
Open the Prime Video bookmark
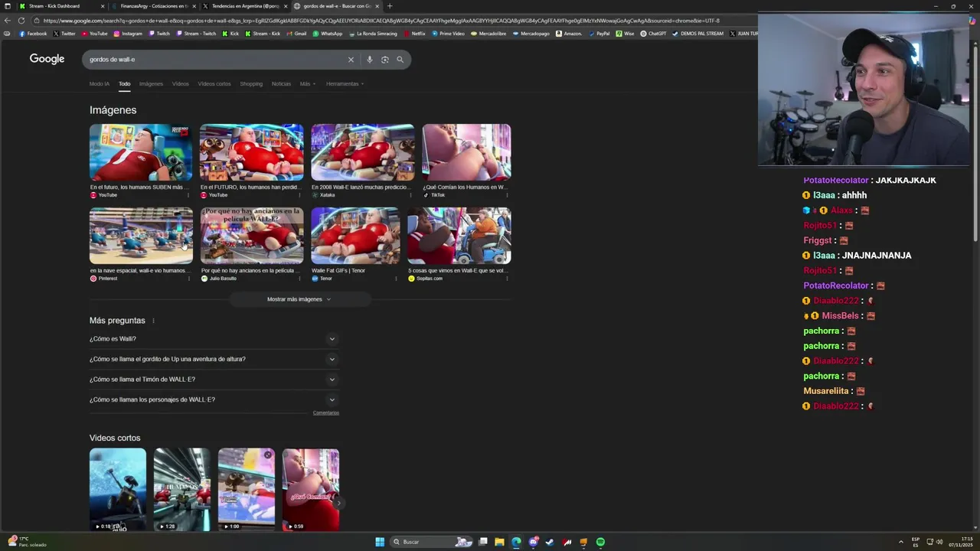(x=448, y=34)
